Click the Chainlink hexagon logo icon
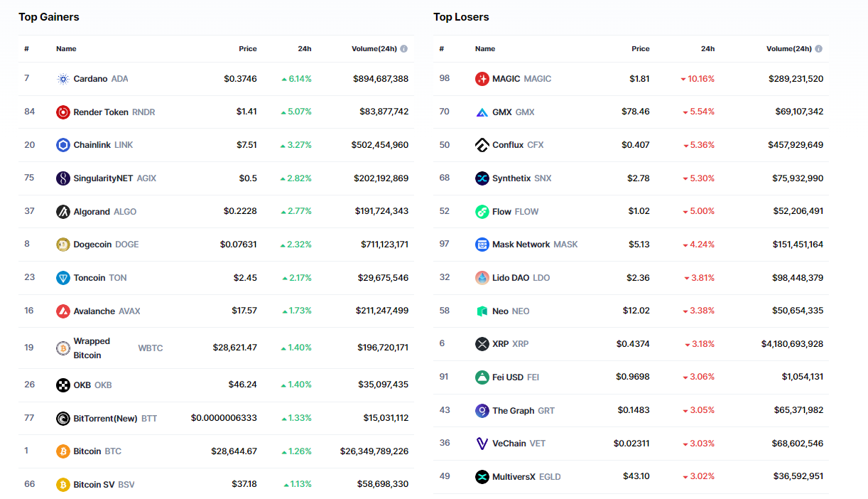Image resolution: width=868 pixels, height=499 pixels. [x=63, y=145]
